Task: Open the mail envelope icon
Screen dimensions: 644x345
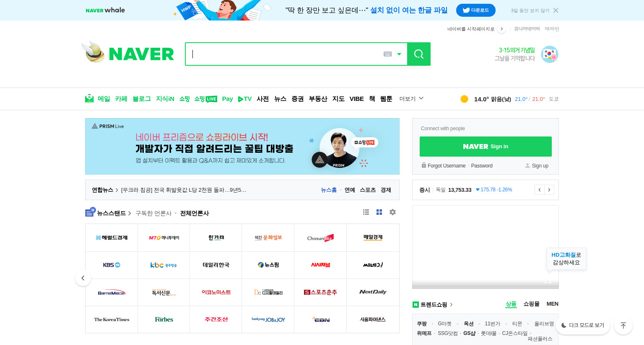Action: coord(89,98)
